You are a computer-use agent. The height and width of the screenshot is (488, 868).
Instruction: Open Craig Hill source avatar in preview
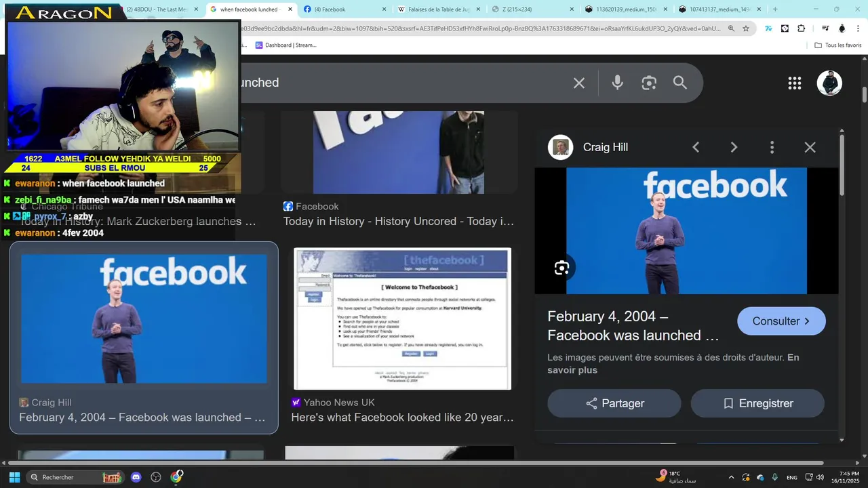[560, 147]
